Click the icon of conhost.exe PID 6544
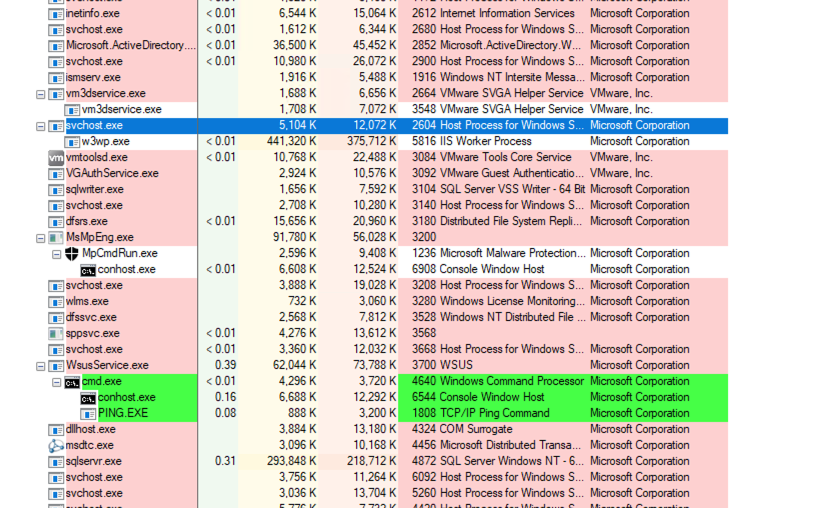 pyautogui.click(x=88, y=398)
